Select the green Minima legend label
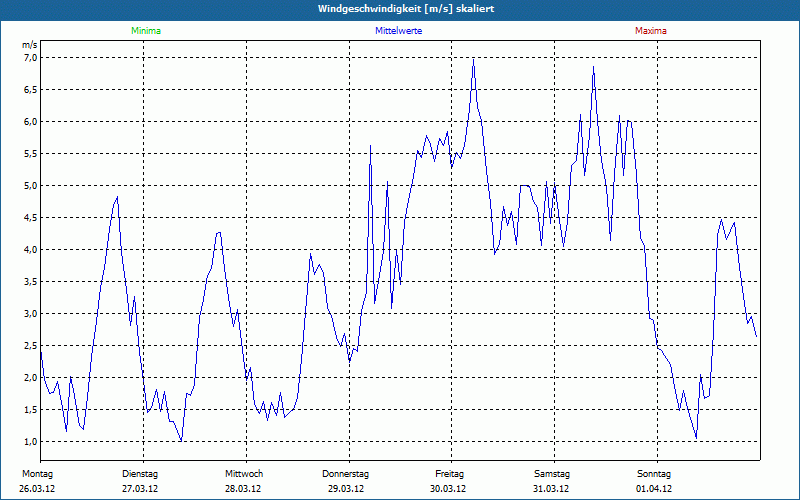Viewport: 800px width, 500px height. (146, 31)
